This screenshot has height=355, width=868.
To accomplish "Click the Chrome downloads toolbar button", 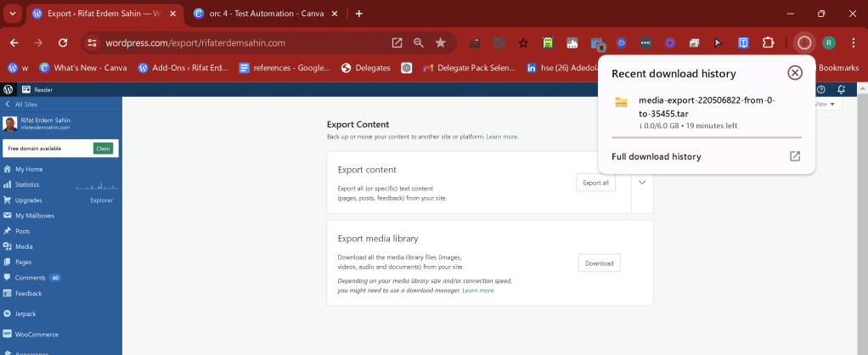I will (x=803, y=42).
